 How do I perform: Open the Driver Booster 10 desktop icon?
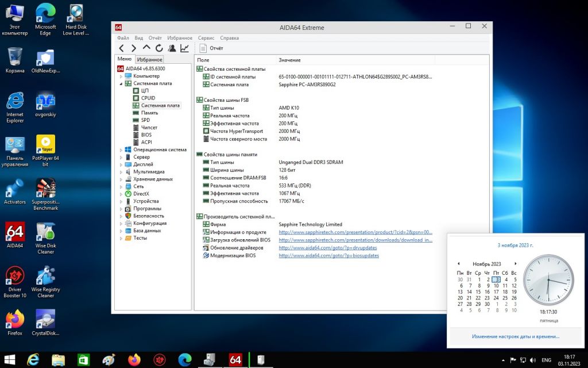tap(15, 282)
